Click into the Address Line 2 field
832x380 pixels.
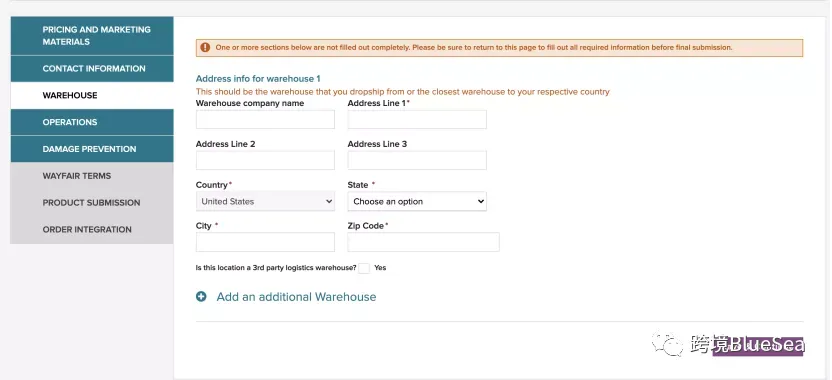pos(265,160)
